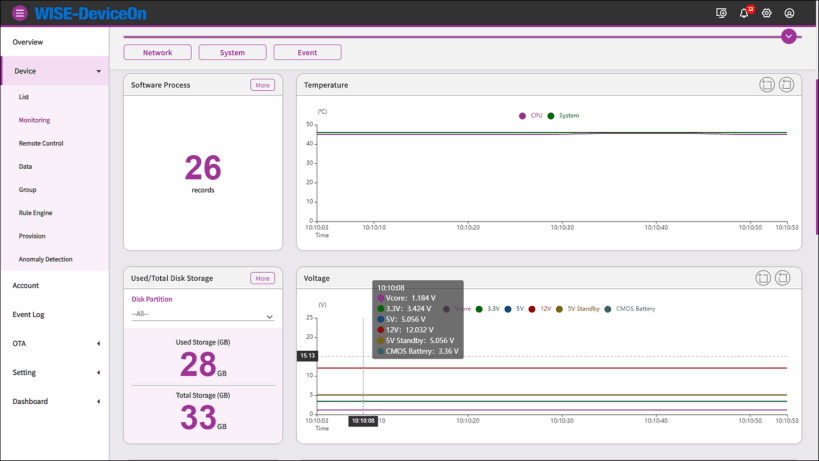Click More in Software Process panel
The width and height of the screenshot is (819, 461).
point(262,85)
